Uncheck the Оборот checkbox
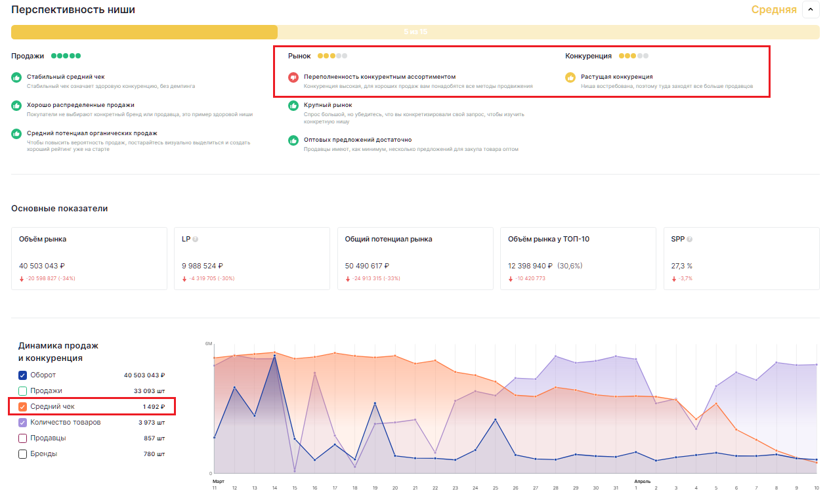Screen dimensions: 829x504 pyautogui.click(x=23, y=375)
